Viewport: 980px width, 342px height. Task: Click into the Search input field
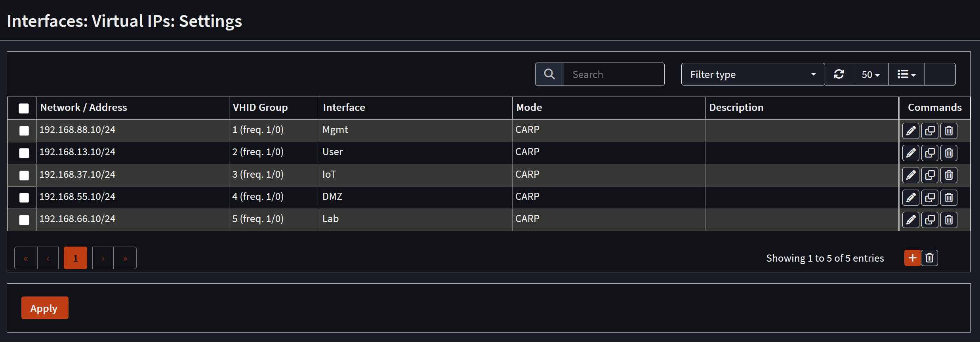click(x=614, y=74)
